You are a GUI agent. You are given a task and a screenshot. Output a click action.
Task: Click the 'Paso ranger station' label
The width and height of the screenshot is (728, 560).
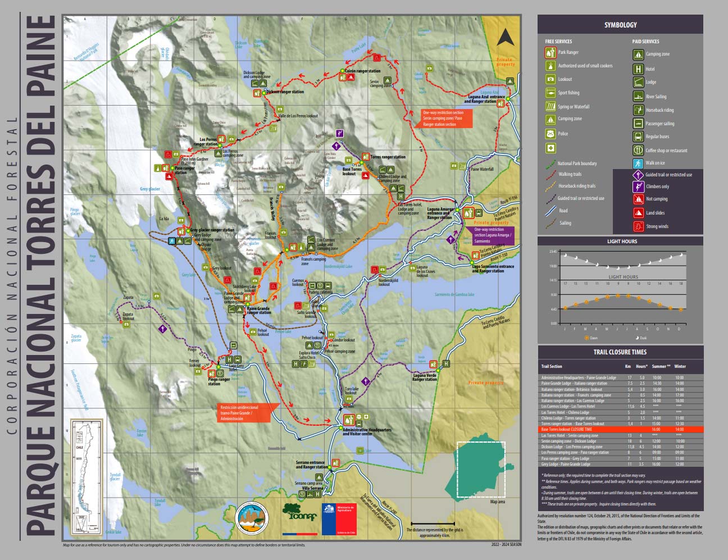tap(184, 170)
